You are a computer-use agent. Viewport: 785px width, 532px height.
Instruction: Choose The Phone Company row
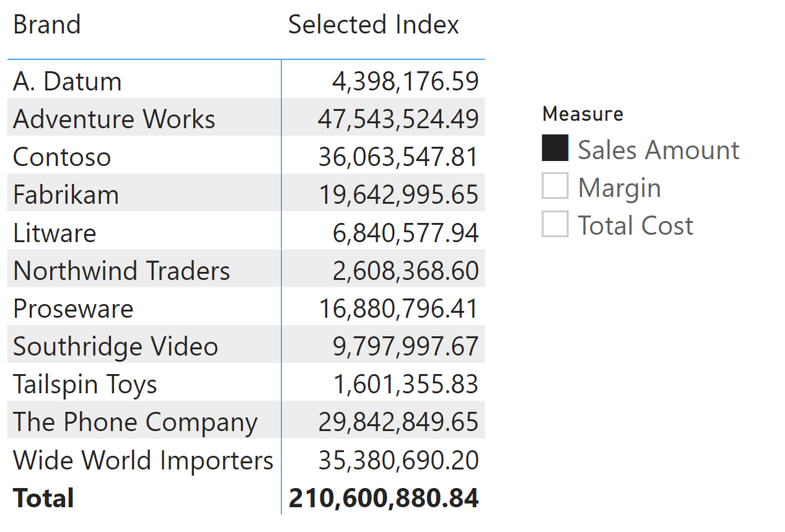tap(246, 421)
